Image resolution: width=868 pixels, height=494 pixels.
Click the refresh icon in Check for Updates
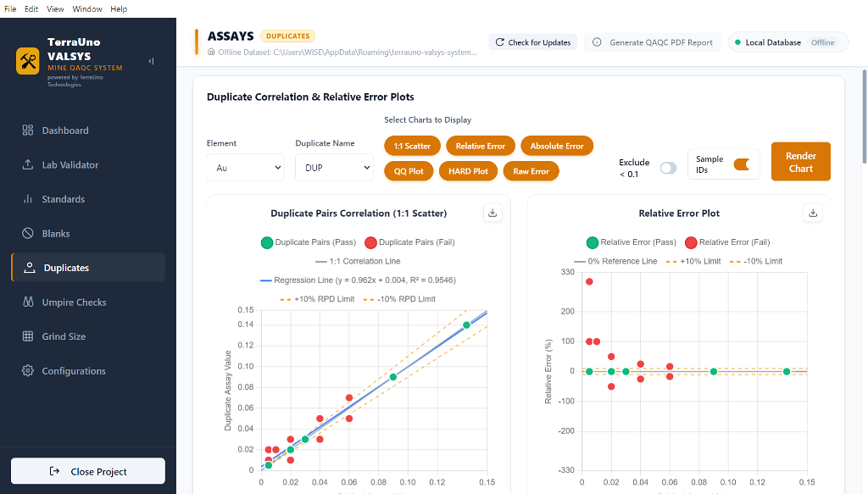(500, 42)
